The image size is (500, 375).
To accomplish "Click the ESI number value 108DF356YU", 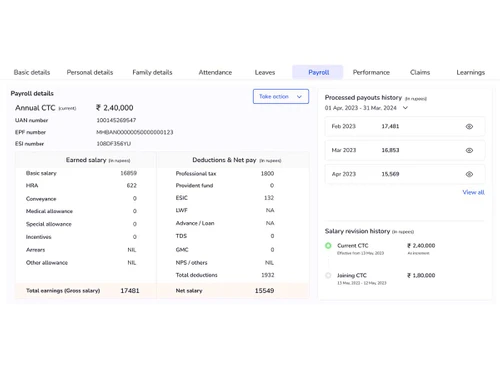I will (114, 144).
